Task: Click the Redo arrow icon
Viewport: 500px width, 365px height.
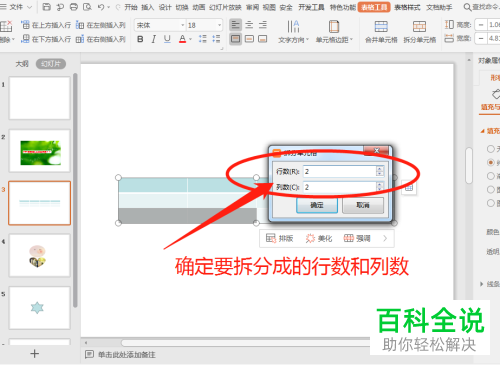Action: click(118, 7)
